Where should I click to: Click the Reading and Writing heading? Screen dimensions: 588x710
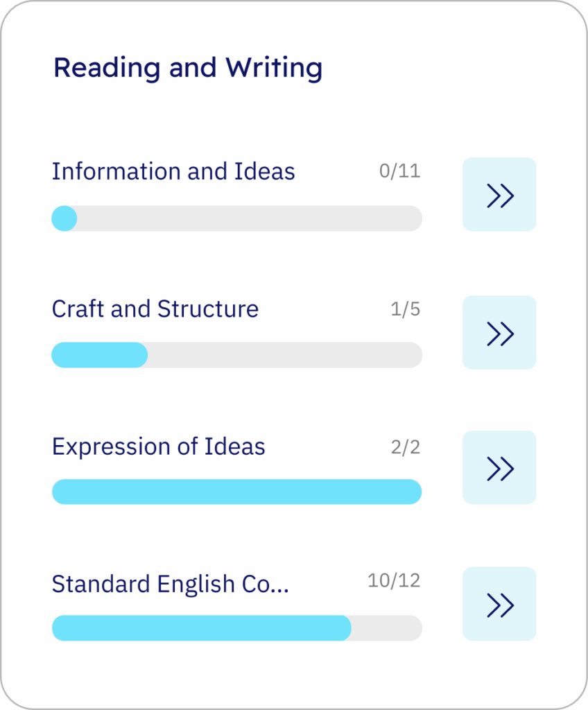(x=188, y=68)
